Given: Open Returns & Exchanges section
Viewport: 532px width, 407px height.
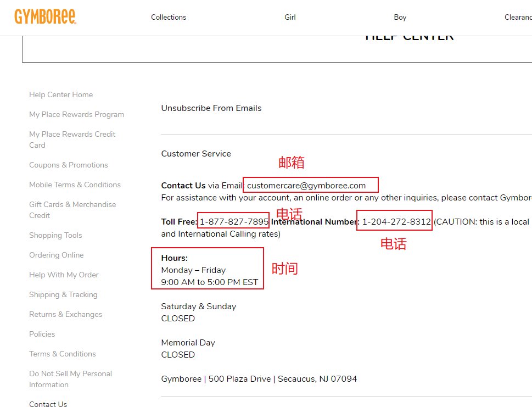Looking at the screenshot, I should coord(65,314).
